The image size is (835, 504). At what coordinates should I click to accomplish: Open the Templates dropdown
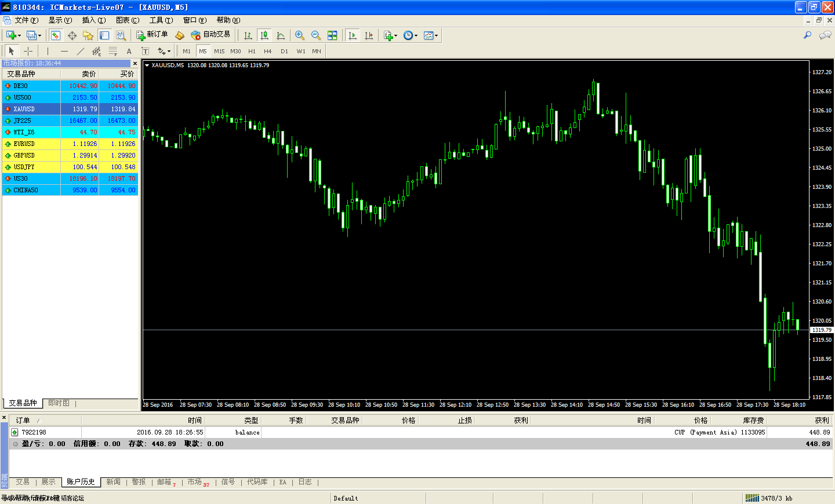pyautogui.click(x=430, y=35)
